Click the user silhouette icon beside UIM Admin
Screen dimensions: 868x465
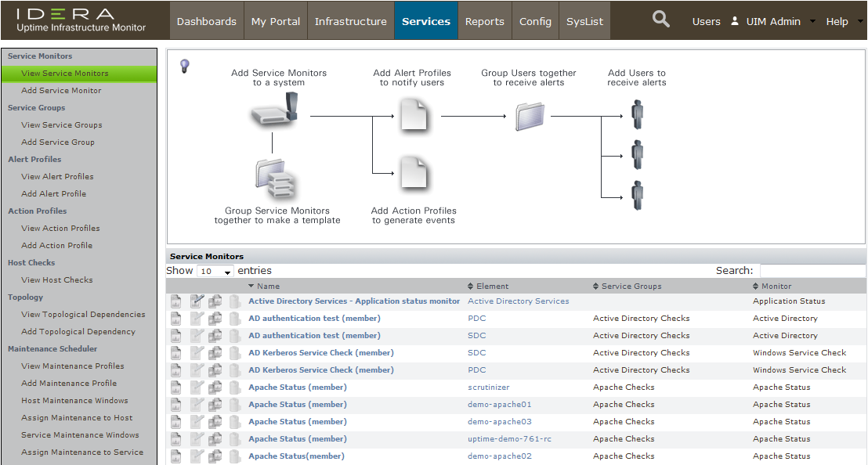[x=735, y=21]
